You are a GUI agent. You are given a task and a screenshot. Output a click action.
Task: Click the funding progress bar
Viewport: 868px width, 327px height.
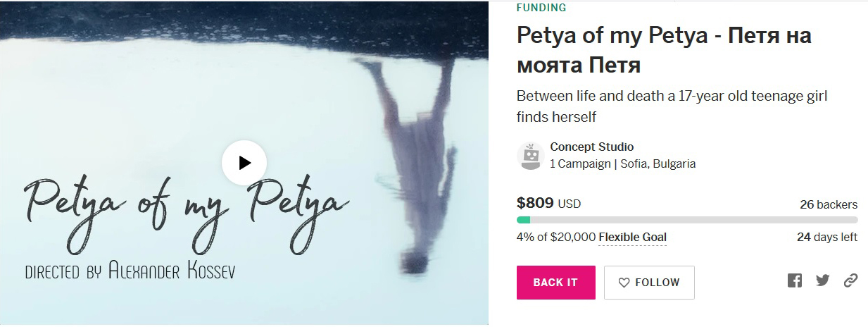point(686,220)
